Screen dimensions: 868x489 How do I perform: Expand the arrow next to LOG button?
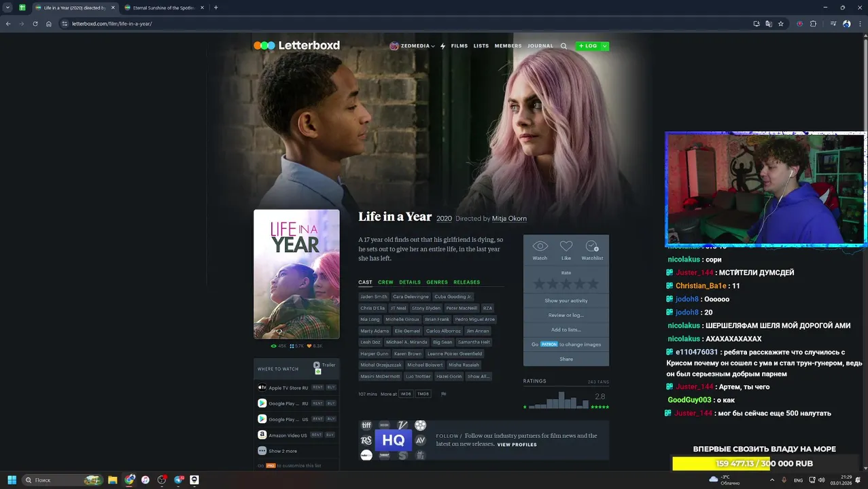click(x=605, y=46)
